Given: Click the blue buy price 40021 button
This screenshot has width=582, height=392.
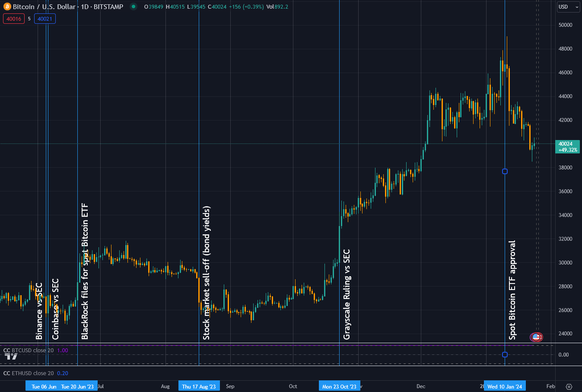Looking at the screenshot, I should (45, 19).
